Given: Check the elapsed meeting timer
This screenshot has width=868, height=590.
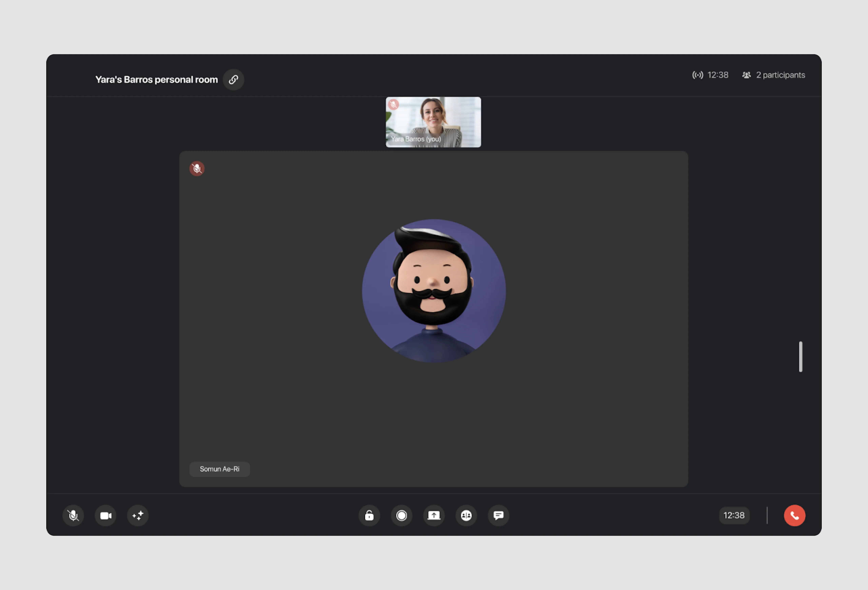Looking at the screenshot, I should 734,516.
